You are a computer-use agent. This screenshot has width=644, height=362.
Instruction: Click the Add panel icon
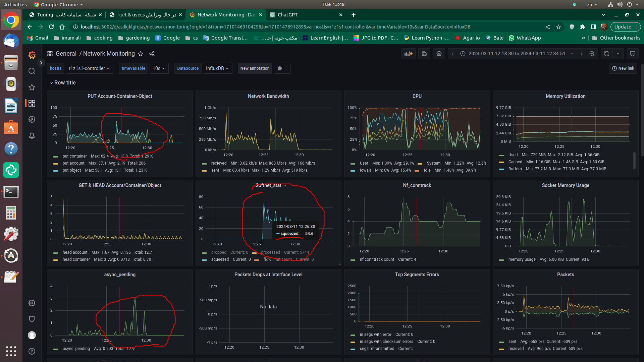point(408,54)
